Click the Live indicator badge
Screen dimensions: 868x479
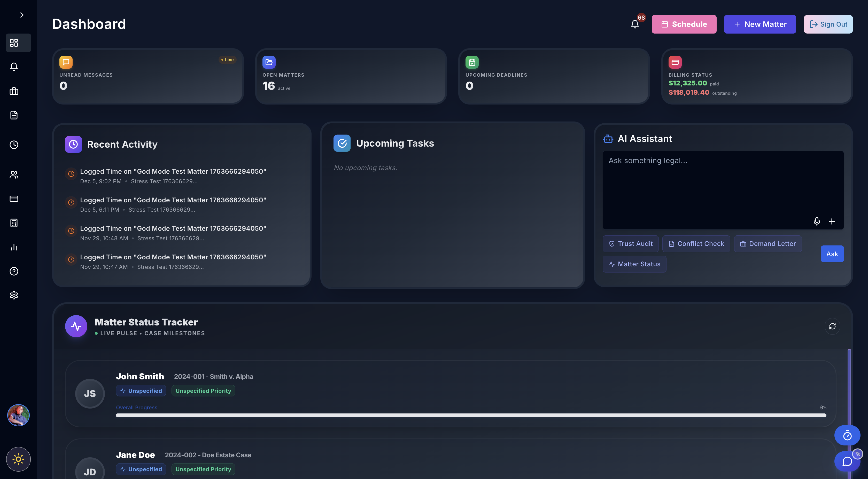227,60
